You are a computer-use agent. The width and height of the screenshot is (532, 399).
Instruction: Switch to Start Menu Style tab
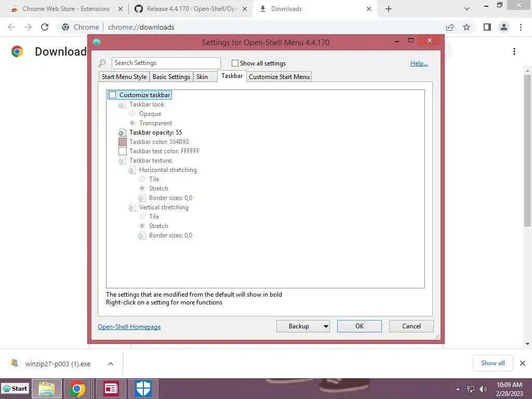coord(124,77)
